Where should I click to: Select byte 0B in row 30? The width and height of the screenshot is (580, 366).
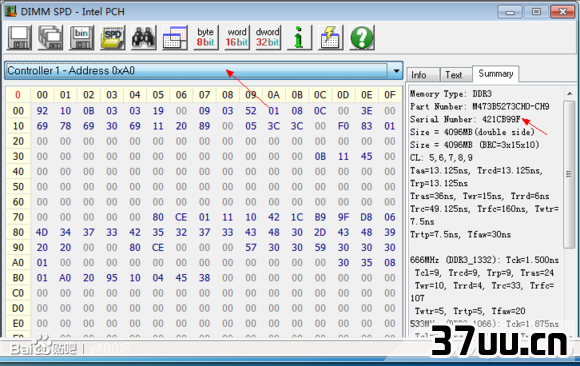coord(320,157)
